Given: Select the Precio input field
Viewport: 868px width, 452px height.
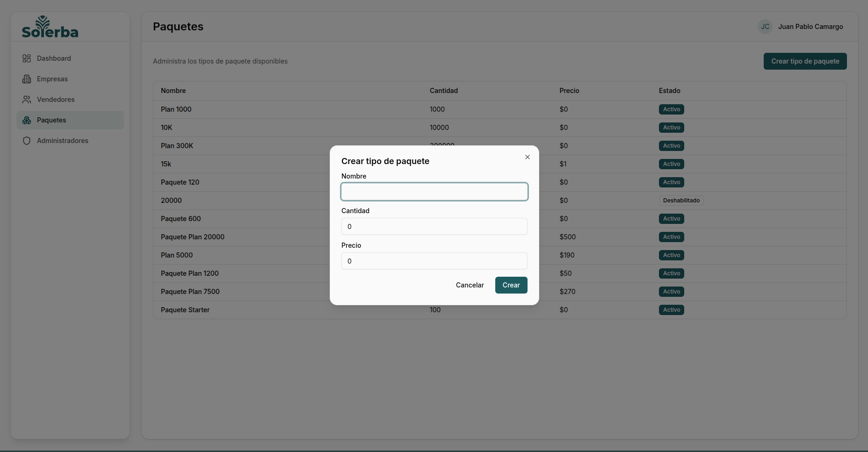Looking at the screenshot, I should click(x=434, y=261).
